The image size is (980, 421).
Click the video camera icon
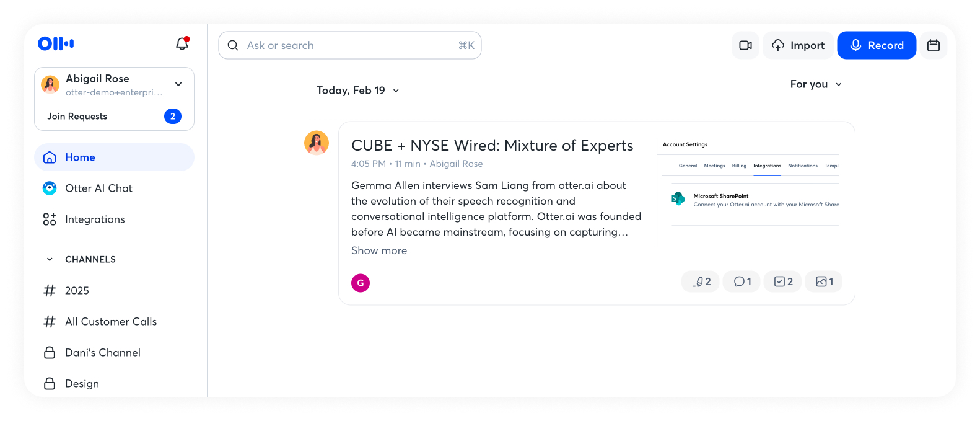pyautogui.click(x=745, y=45)
